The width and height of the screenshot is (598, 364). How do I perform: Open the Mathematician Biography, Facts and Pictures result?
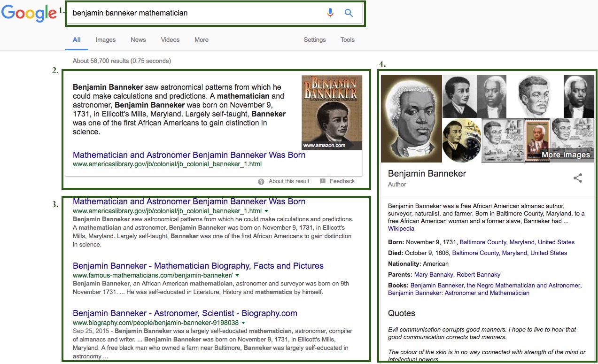198,266
